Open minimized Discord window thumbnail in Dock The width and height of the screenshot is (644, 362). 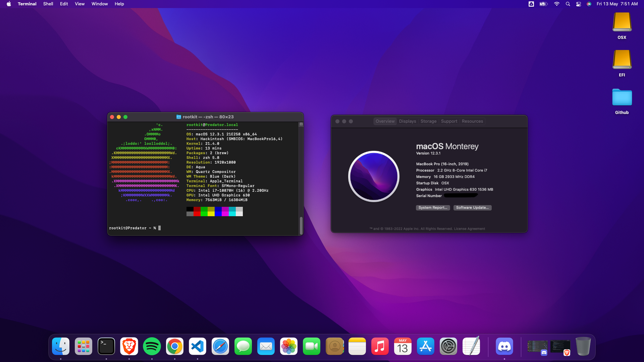(x=537, y=347)
